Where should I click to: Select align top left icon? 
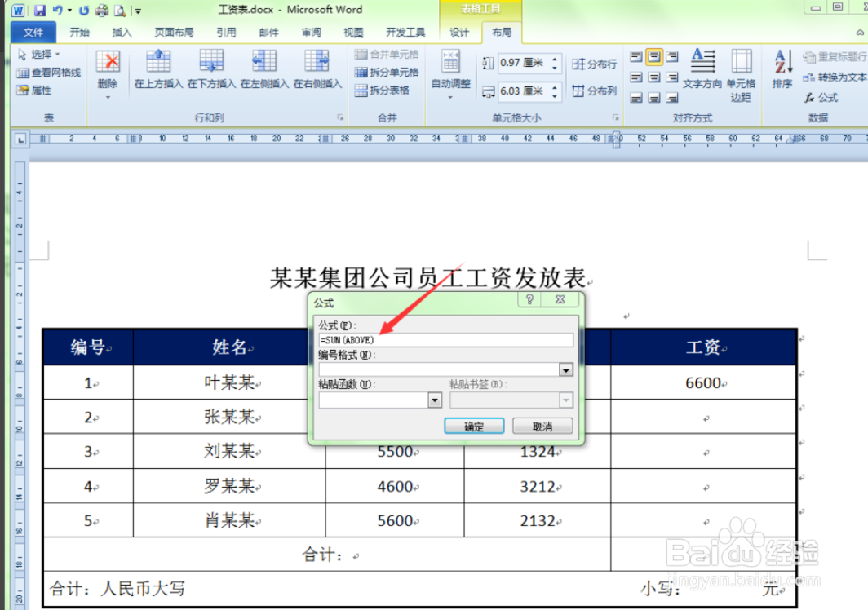(x=636, y=56)
